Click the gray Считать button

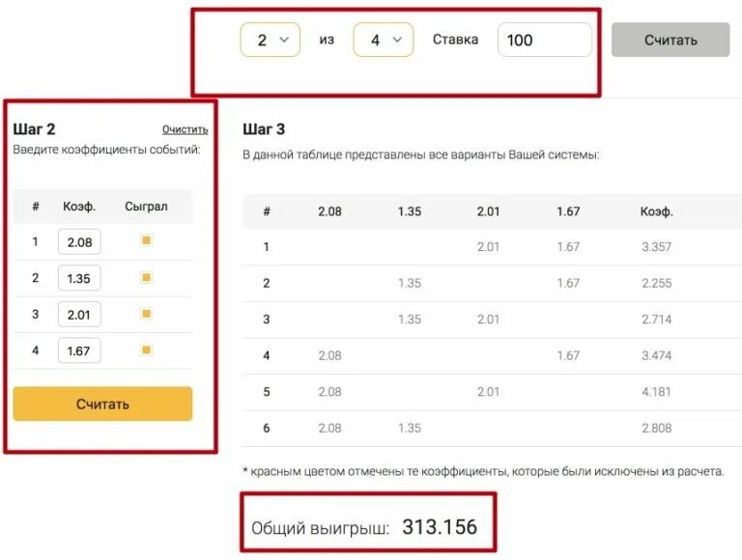point(671,40)
